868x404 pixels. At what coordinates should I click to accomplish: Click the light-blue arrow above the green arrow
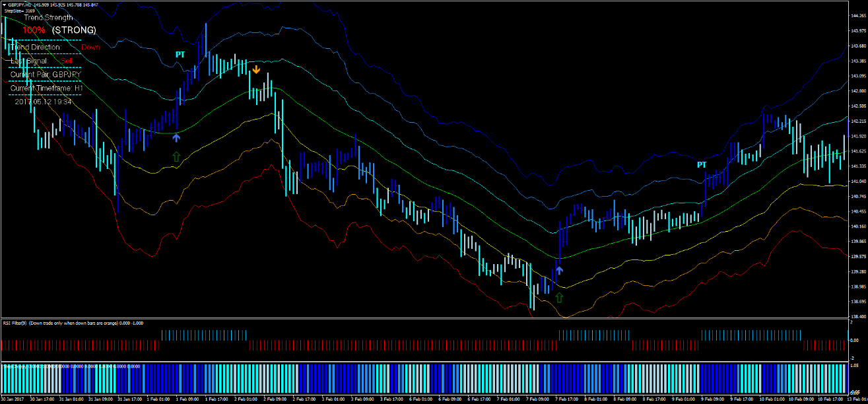point(176,138)
